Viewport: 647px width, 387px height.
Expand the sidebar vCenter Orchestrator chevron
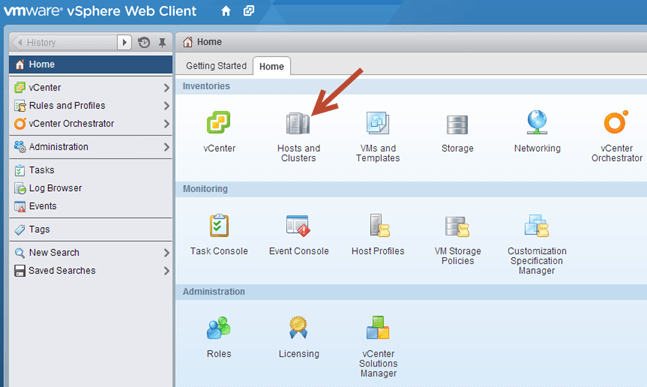166,124
